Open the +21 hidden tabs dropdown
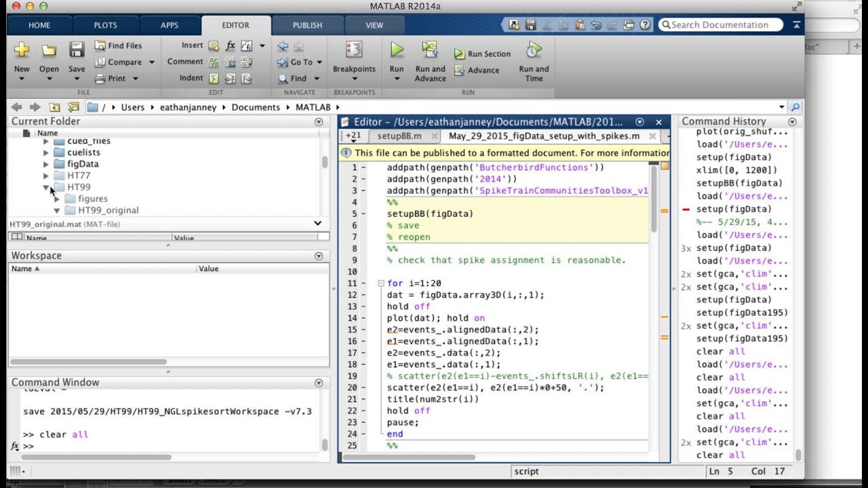Viewport: 868px width, 488px height. point(353,136)
